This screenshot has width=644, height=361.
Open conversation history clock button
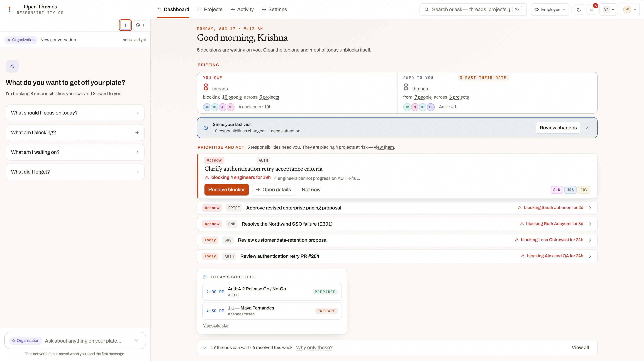coord(140,25)
